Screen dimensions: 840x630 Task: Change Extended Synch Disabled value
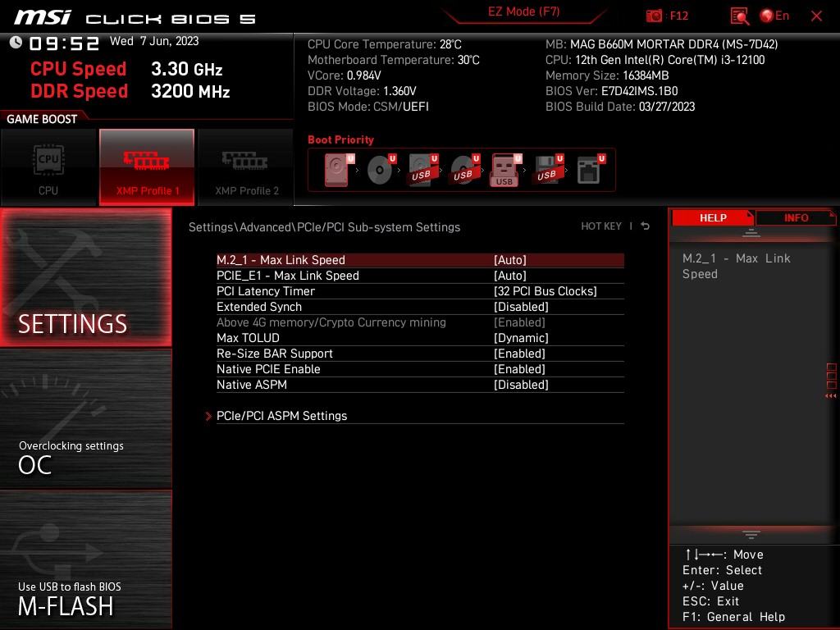click(521, 307)
